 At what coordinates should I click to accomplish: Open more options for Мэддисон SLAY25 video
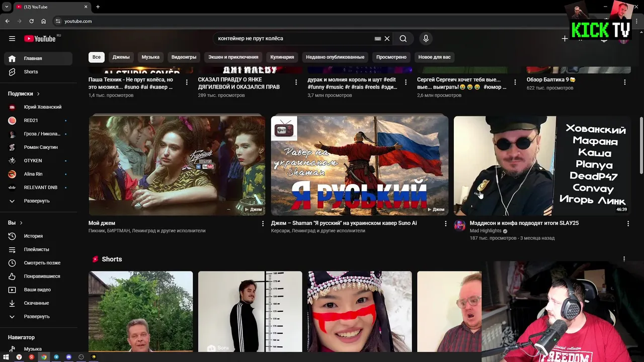[628, 224]
